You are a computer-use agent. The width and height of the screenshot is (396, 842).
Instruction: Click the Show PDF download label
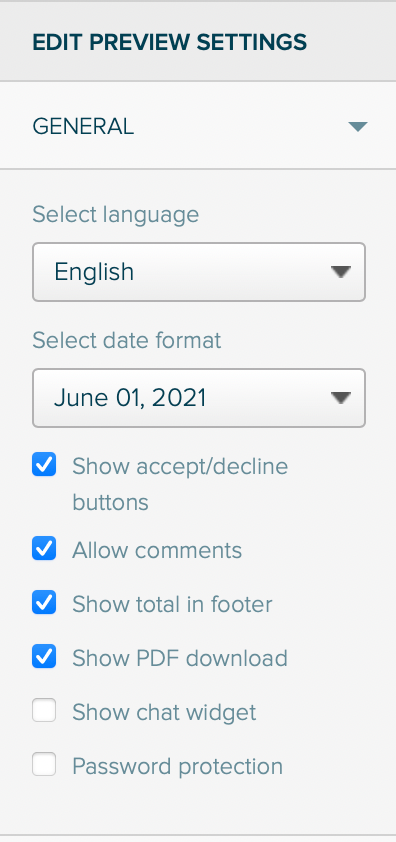pos(180,658)
